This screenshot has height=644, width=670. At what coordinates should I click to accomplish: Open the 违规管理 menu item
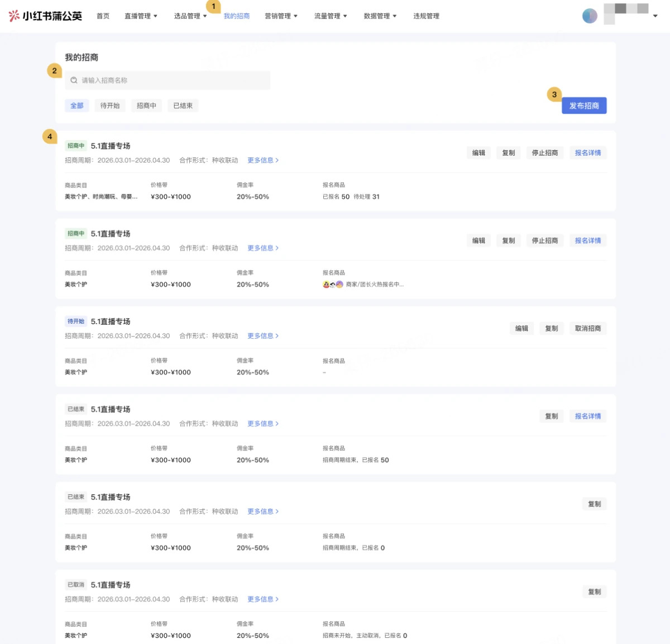point(426,16)
